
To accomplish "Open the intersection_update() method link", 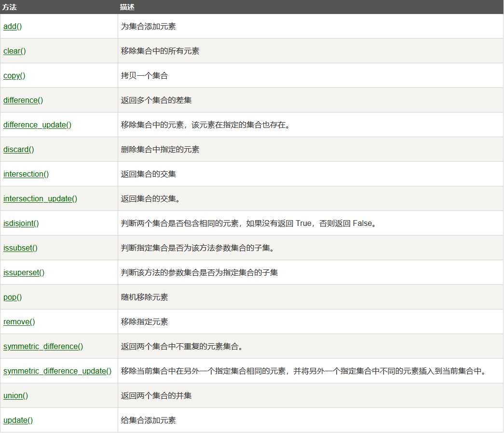I will coord(40,198).
